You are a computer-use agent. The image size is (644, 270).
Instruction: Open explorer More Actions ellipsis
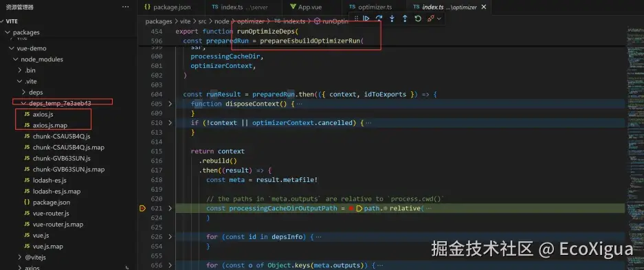[x=125, y=7]
